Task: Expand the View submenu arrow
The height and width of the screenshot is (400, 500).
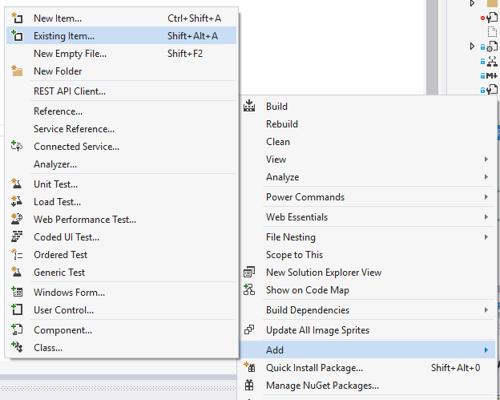Action: pos(486,159)
